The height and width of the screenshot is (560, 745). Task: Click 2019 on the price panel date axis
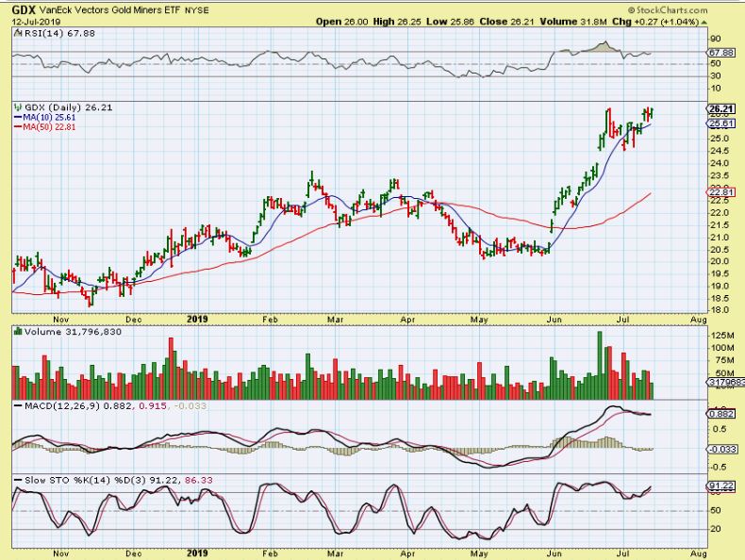tap(197, 320)
